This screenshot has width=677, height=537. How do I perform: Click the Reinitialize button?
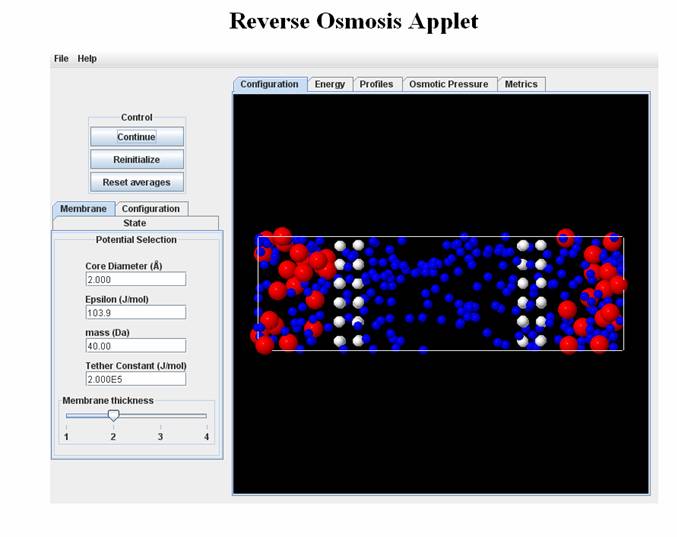click(136, 160)
